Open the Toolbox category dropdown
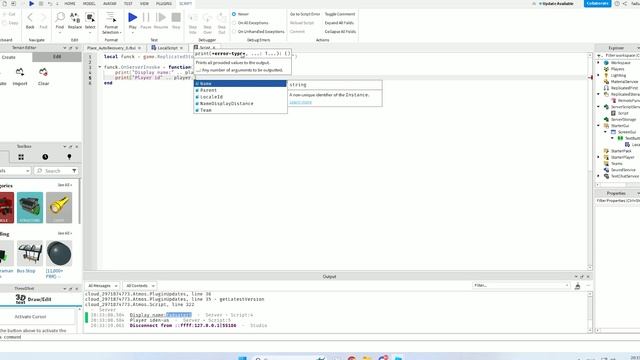Image resolution: width=640 pixels, height=360 pixels. [x=15, y=171]
